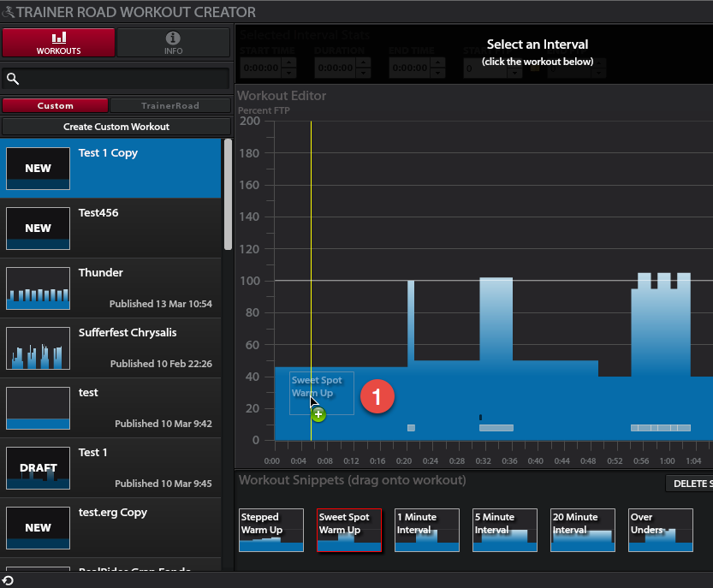Screen dimensions: 713x588
Task: Click the cyclist logo in title bar
Action: tap(8, 11)
